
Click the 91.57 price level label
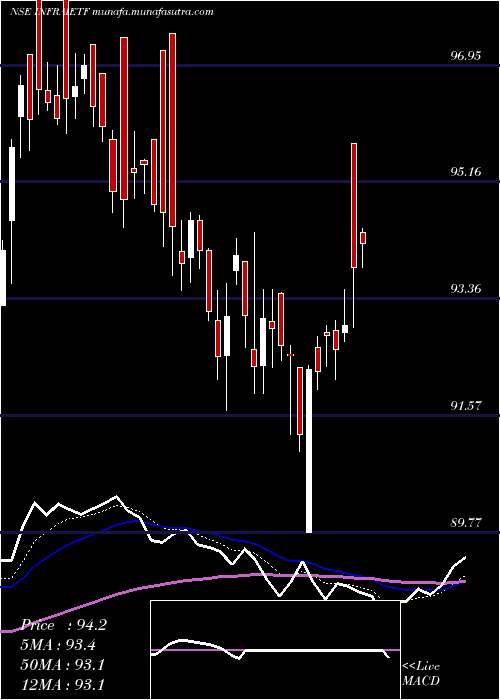(x=466, y=406)
